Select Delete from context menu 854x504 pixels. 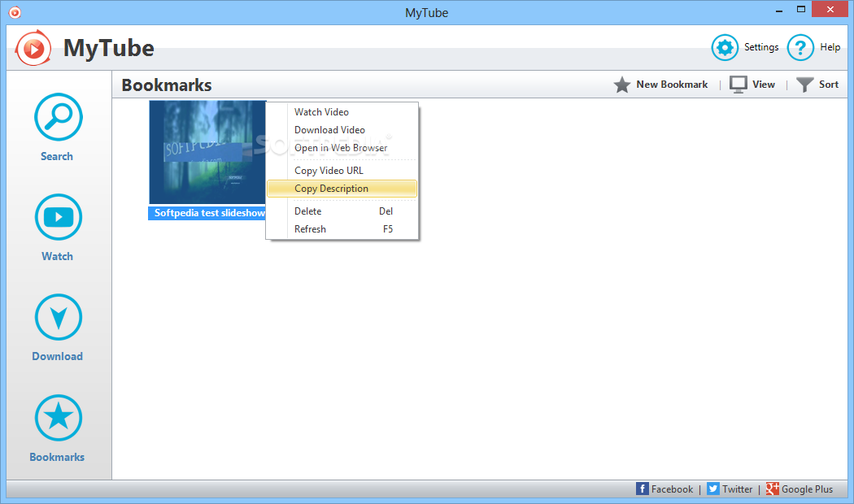pyautogui.click(x=342, y=211)
